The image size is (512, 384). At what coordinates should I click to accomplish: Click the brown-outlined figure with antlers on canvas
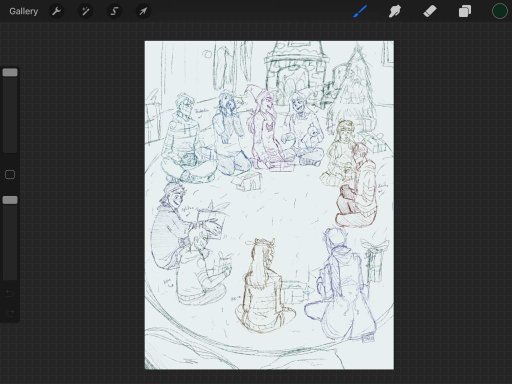tap(264, 286)
